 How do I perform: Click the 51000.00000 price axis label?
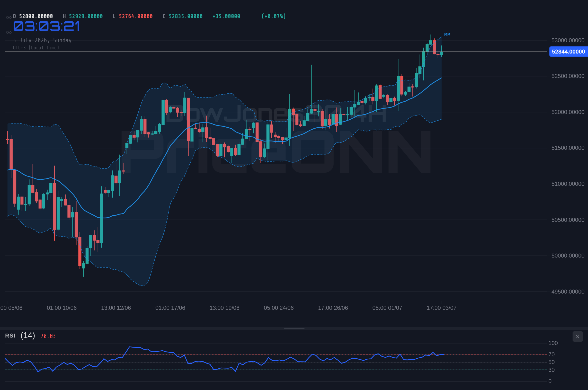pyautogui.click(x=568, y=184)
